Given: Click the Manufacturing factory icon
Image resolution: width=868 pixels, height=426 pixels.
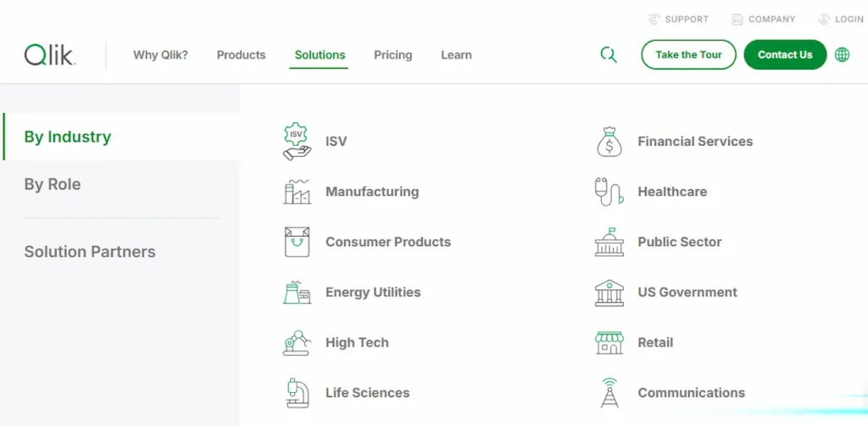Looking at the screenshot, I should (x=297, y=192).
